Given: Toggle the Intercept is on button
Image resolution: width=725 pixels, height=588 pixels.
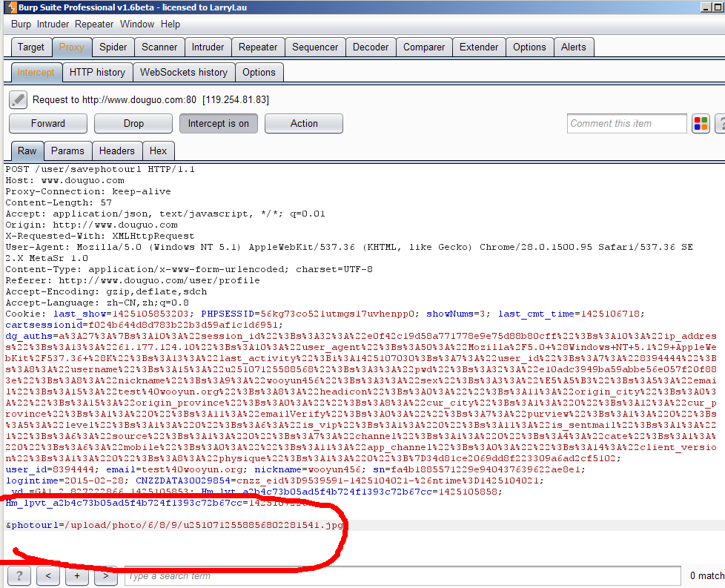Looking at the screenshot, I should tap(218, 124).
